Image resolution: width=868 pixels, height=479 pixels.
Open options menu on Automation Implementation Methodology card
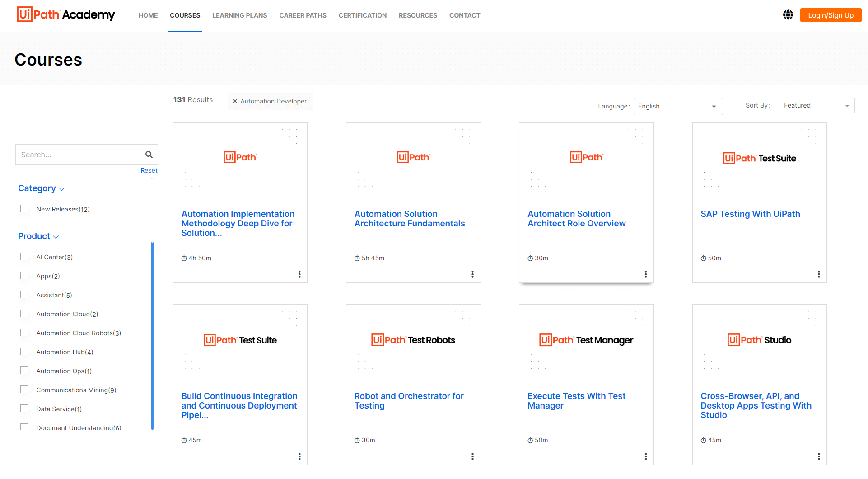point(299,274)
